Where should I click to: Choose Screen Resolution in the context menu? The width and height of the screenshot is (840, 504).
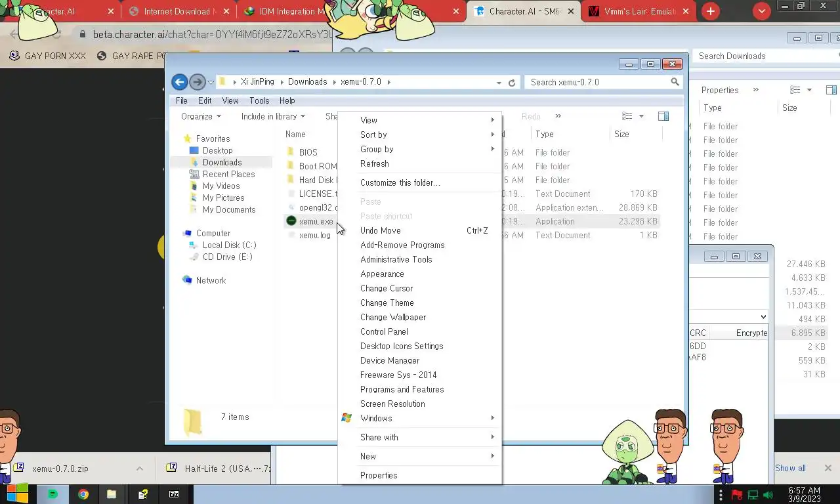pos(420,404)
